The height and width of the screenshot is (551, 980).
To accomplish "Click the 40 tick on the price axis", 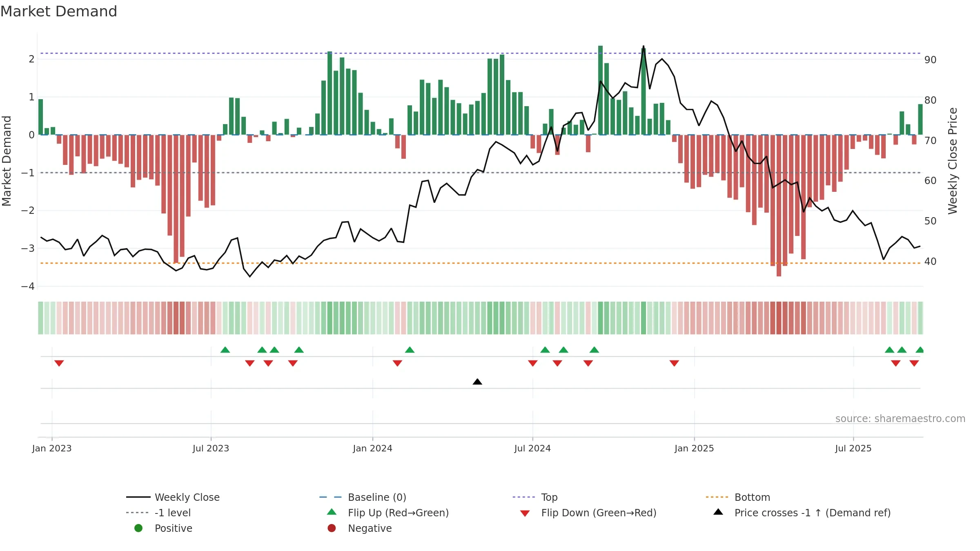I will [x=931, y=262].
